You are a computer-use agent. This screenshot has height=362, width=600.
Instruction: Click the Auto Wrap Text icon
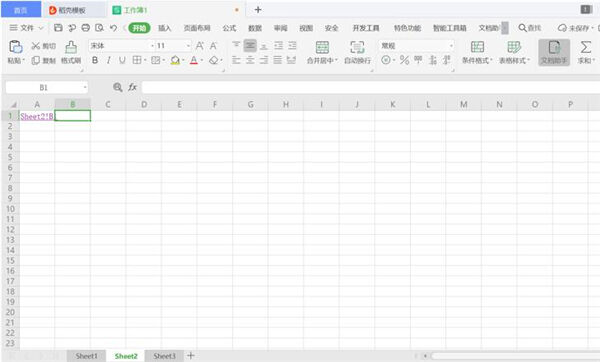pyautogui.click(x=357, y=47)
